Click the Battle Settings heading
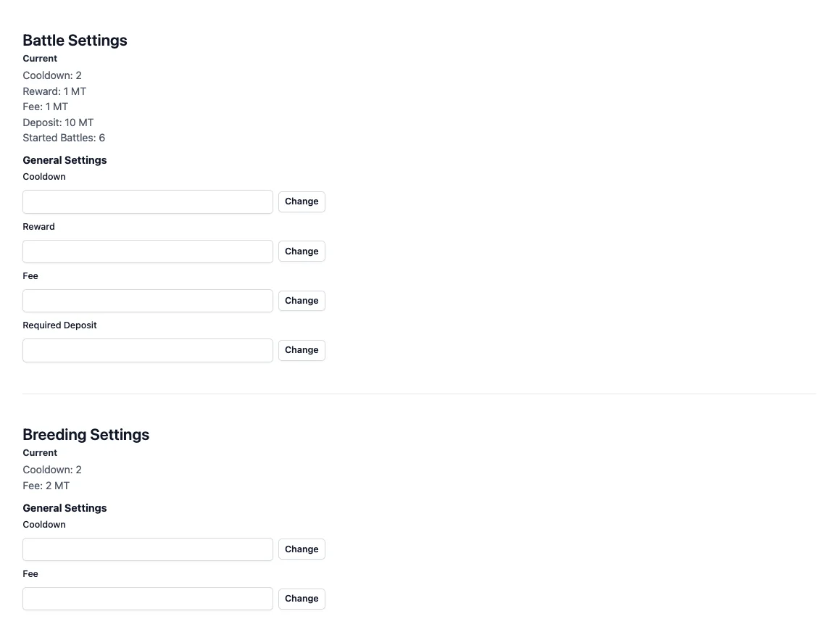 [75, 41]
